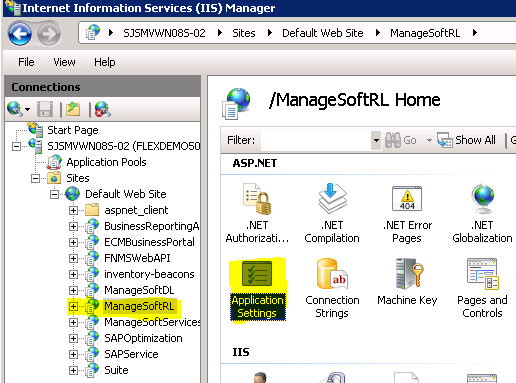516x383 pixels.
Task: Click the ASP.NET group header
Action: [255, 163]
